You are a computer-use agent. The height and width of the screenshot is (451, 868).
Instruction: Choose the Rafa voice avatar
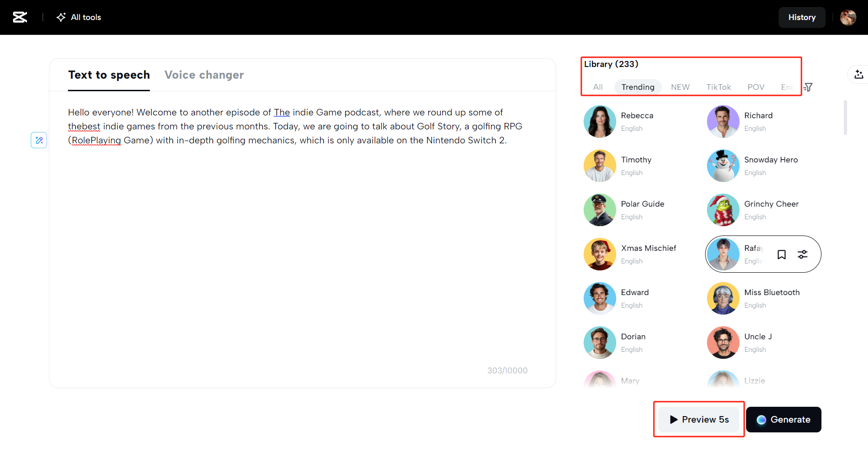coord(723,254)
